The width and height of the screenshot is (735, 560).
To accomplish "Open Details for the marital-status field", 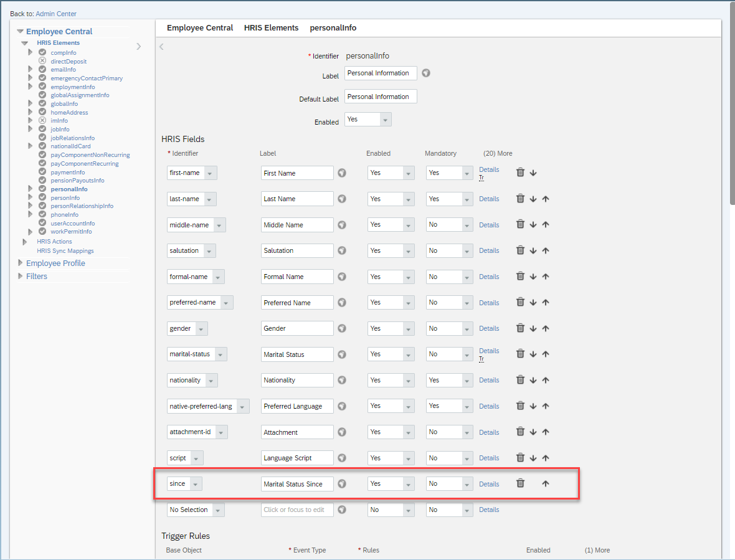I will pyautogui.click(x=489, y=351).
